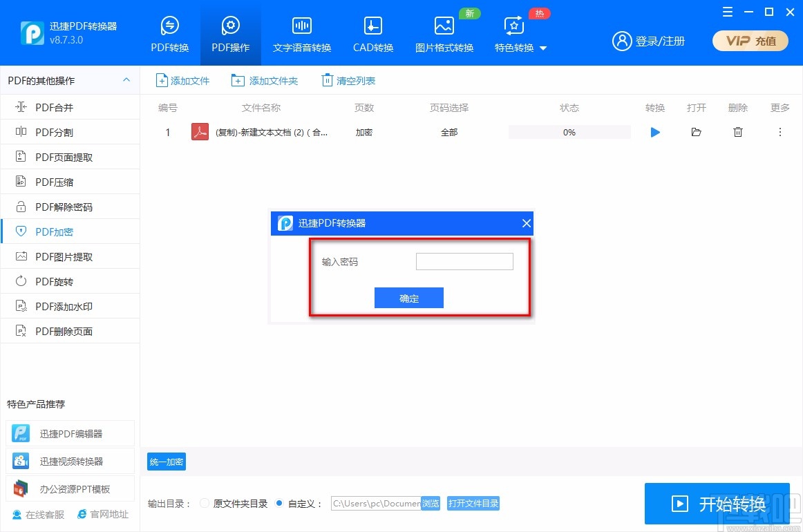The width and height of the screenshot is (803, 532).
Task: Select PDF解除密码 in the sidebar
Action: 70,207
